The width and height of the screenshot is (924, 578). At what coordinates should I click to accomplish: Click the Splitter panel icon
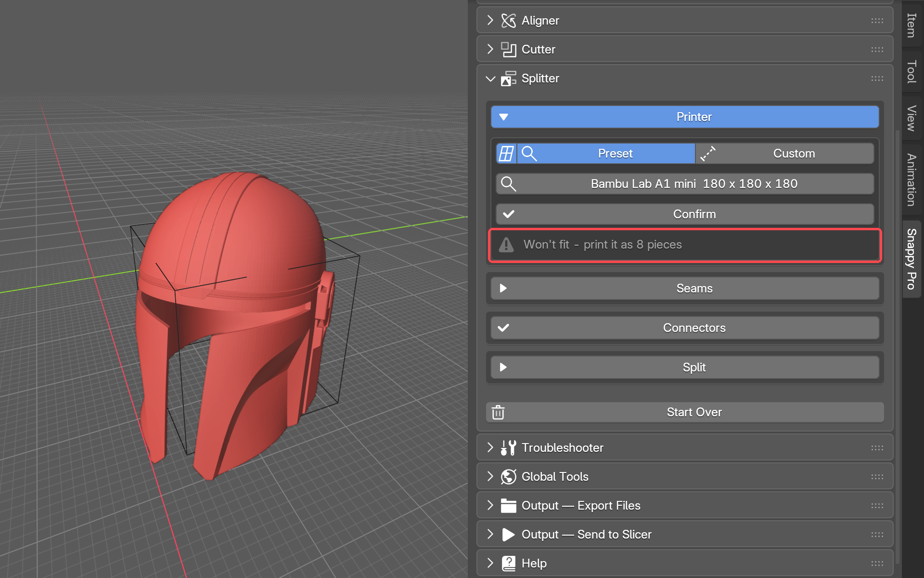point(508,79)
